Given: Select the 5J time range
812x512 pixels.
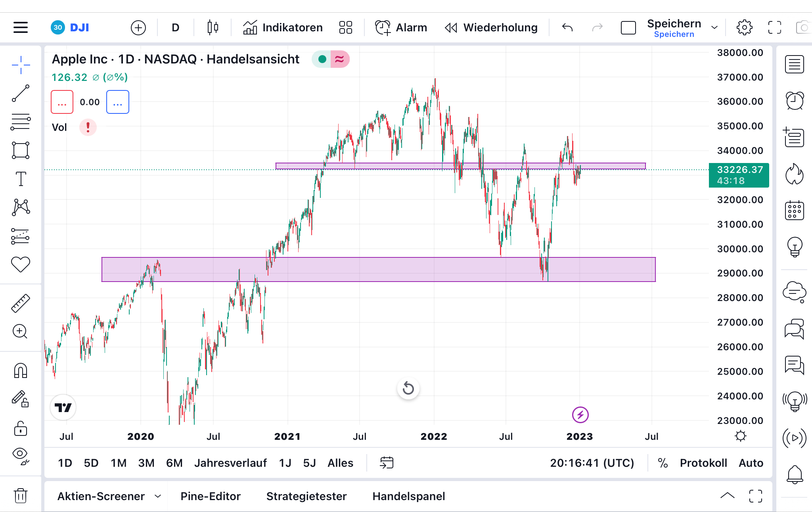Looking at the screenshot, I should tap(309, 463).
